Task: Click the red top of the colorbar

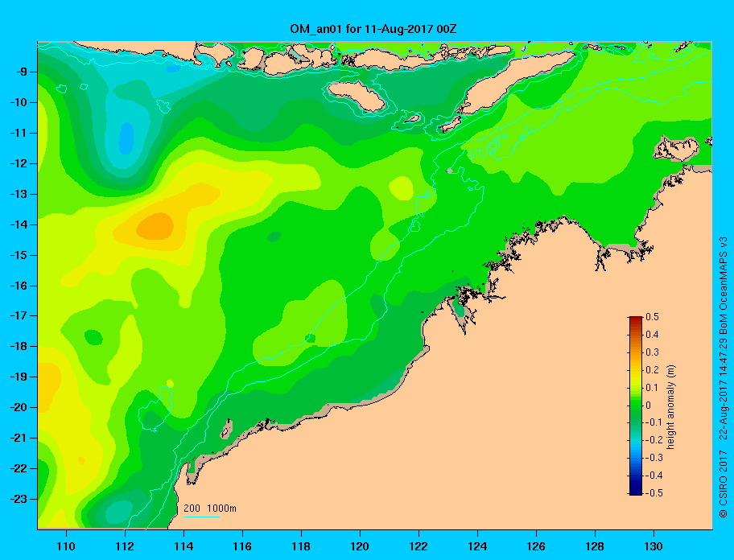Action: click(636, 319)
